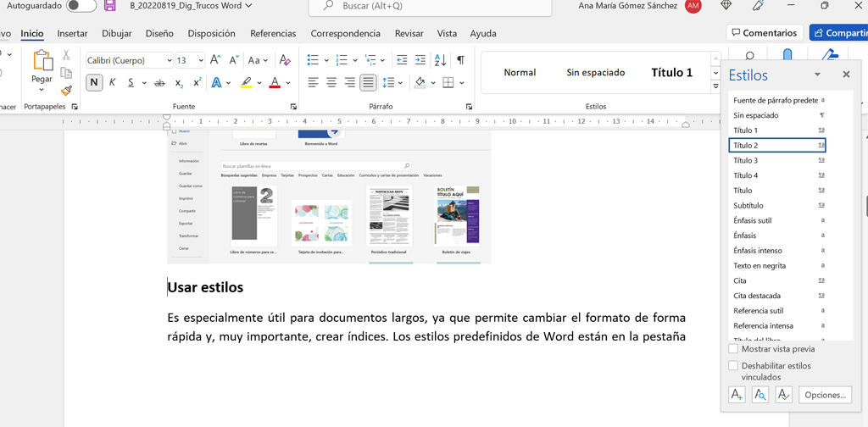Image resolution: width=868 pixels, height=427 pixels.
Task: Check Deshabilitar estilos vinculados
Action: click(x=733, y=366)
